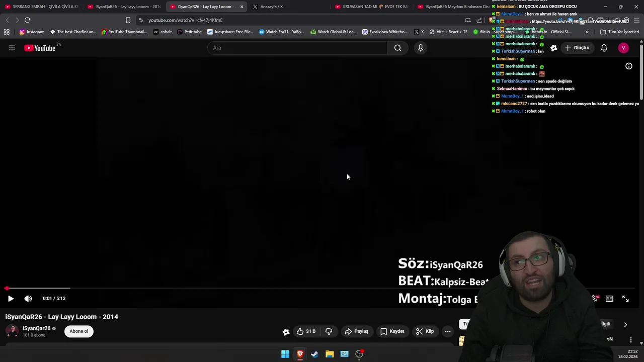
Task: Close the active Lay Layy Looom tab
Action: point(242,7)
